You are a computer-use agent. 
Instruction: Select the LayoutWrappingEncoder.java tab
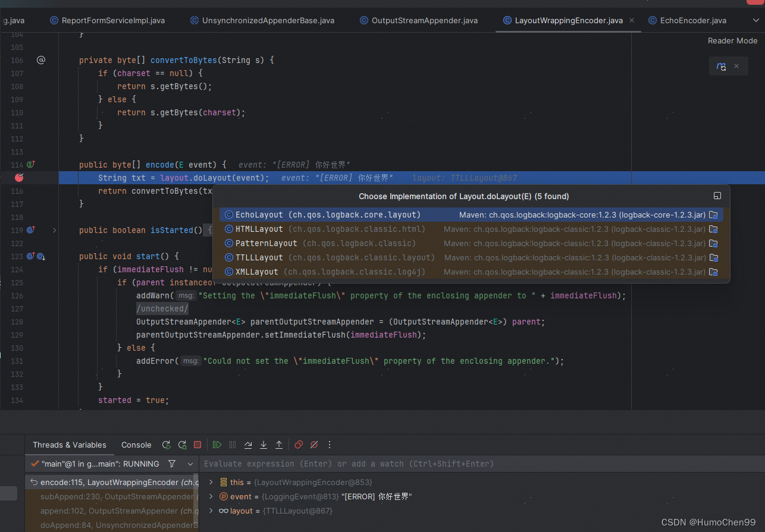[x=563, y=20]
